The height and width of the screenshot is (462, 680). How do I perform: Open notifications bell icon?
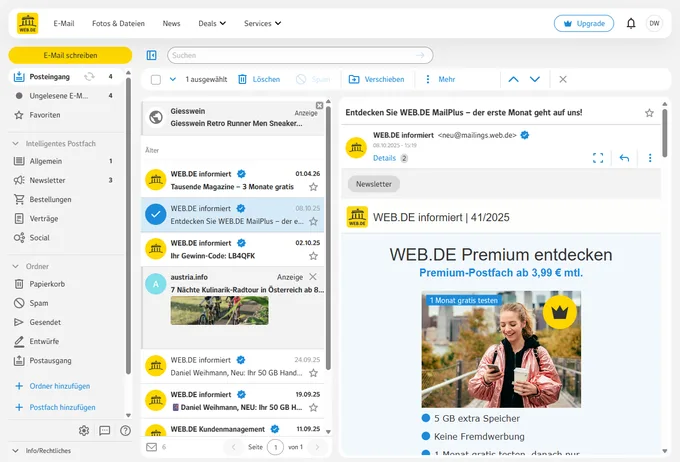[631, 23]
